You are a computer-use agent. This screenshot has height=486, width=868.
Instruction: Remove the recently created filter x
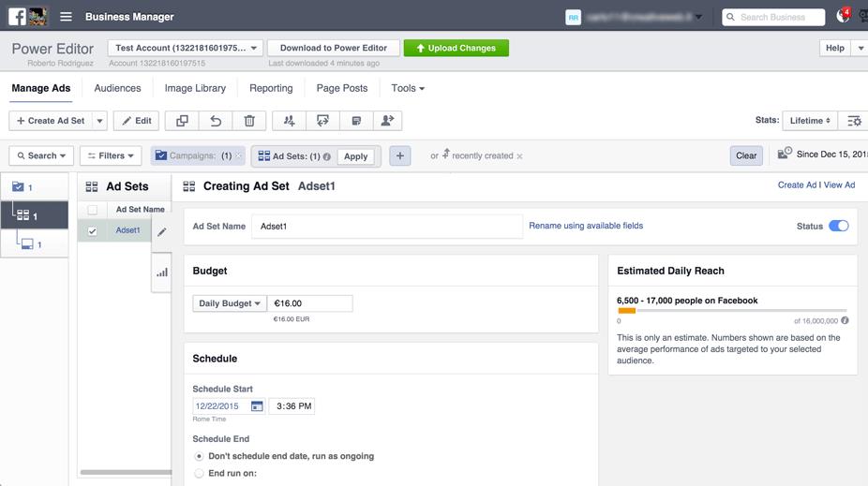click(x=520, y=156)
